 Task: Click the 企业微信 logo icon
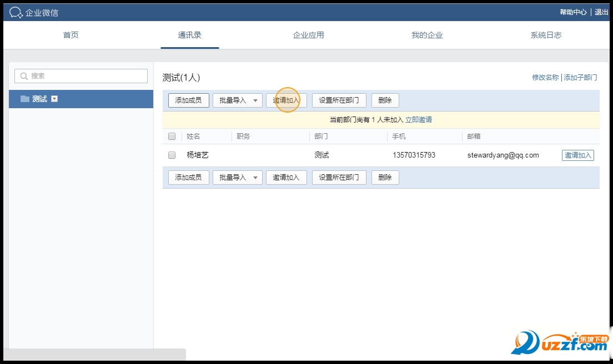(x=16, y=11)
